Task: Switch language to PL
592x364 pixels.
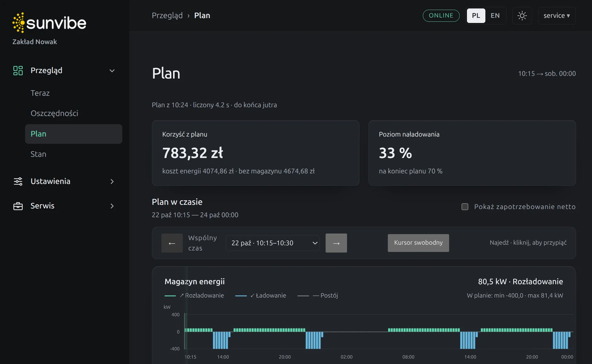Action: coord(476,16)
